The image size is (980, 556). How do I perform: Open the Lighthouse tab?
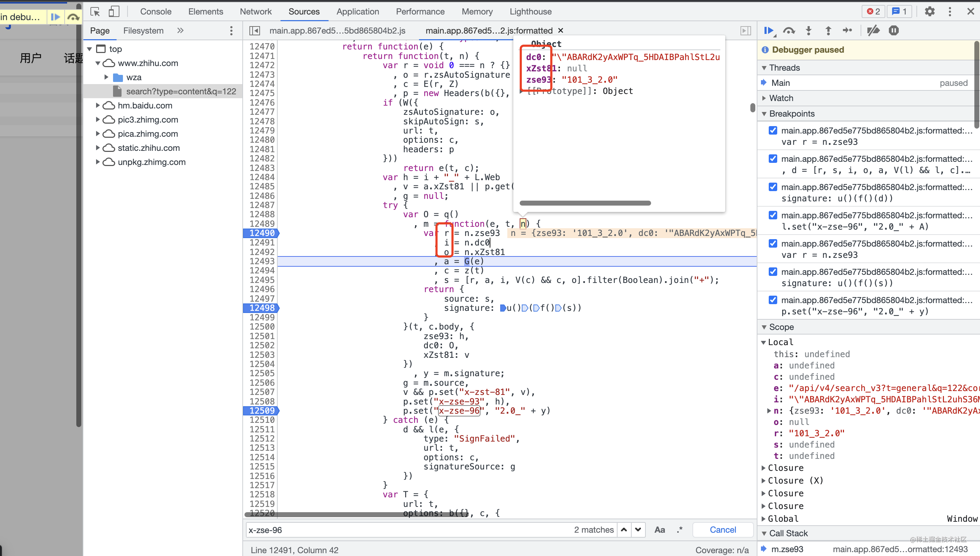(x=531, y=11)
